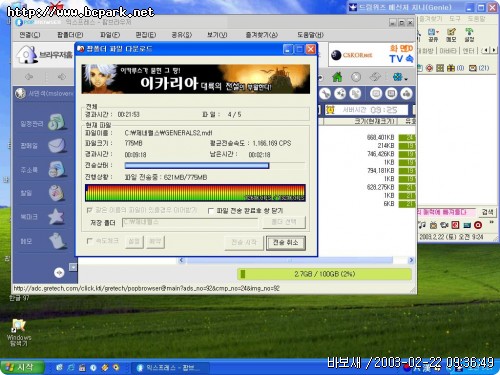Click the 저장 폴더 save folder path field
Image resolution: width=500 pixels, height=375 pixels.
click(x=190, y=222)
